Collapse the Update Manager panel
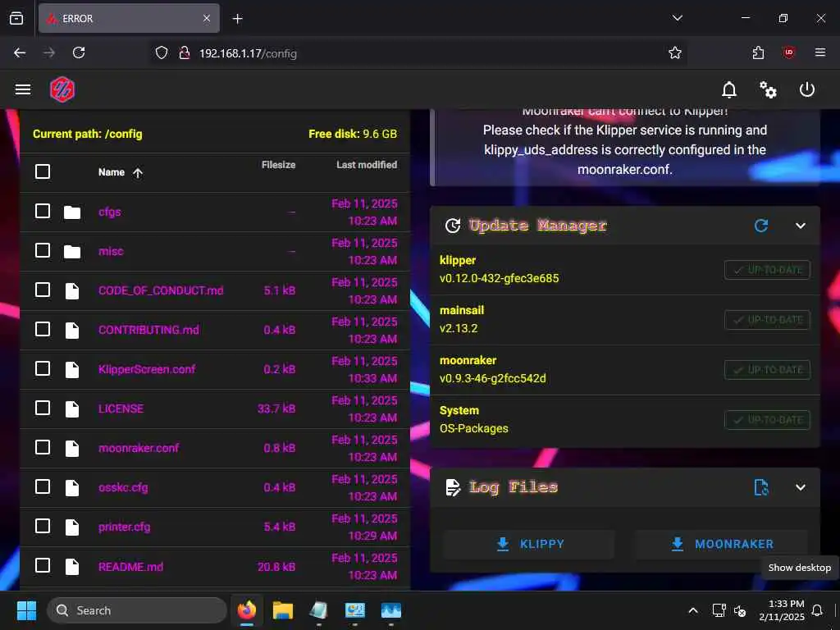The image size is (840, 630). pyautogui.click(x=801, y=226)
